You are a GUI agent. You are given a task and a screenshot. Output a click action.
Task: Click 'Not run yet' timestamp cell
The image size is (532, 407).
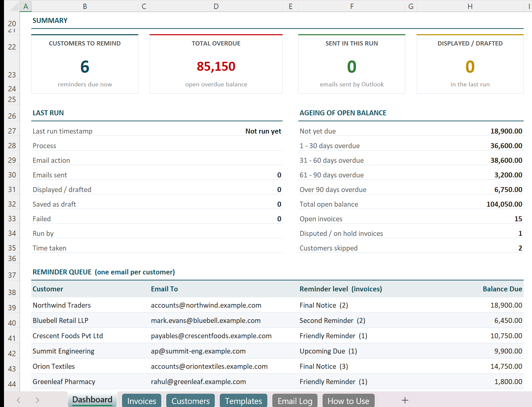point(263,131)
